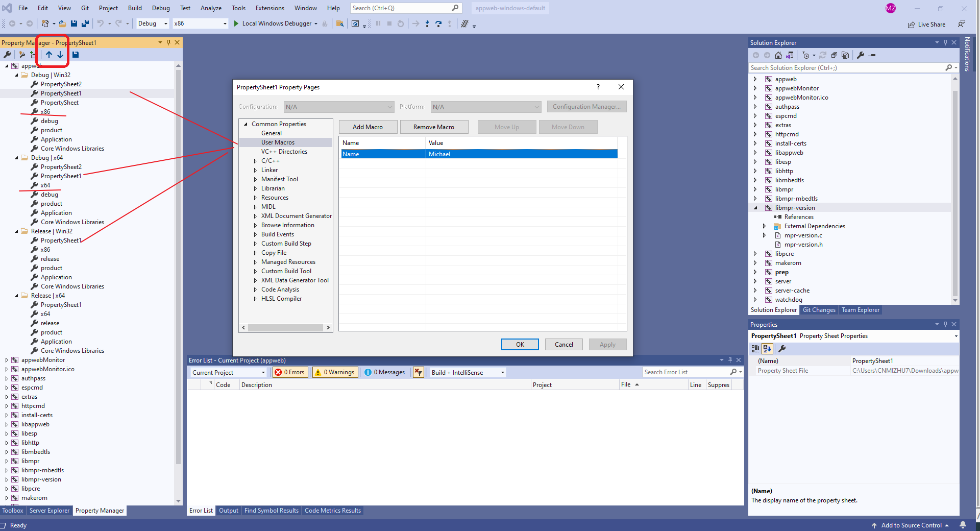Screen dimensions: 980x531
Task: Pin the Solution Explorer panel
Action: pos(945,42)
